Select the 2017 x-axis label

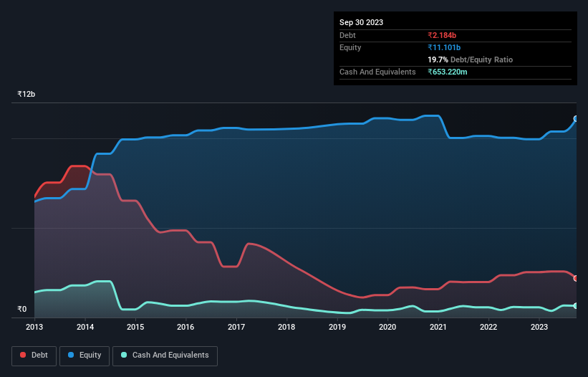click(236, 327)
